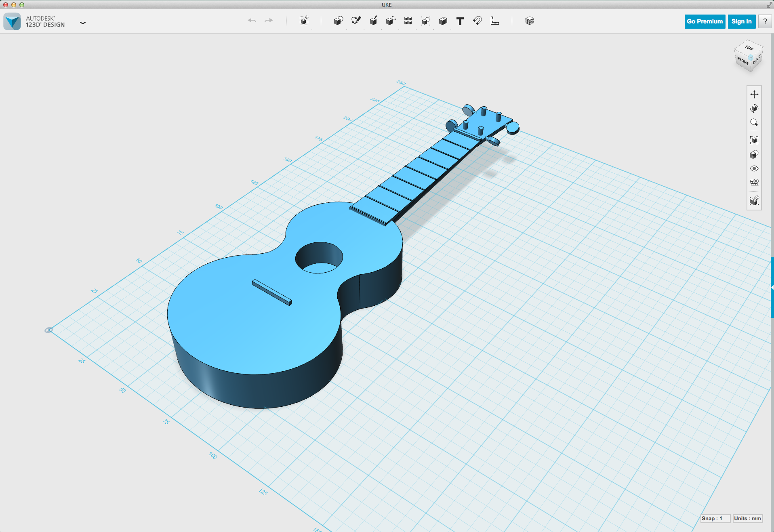Open the Combine tool menu
The width and height of the screenshot is (774, 532).
click(443, 21)
